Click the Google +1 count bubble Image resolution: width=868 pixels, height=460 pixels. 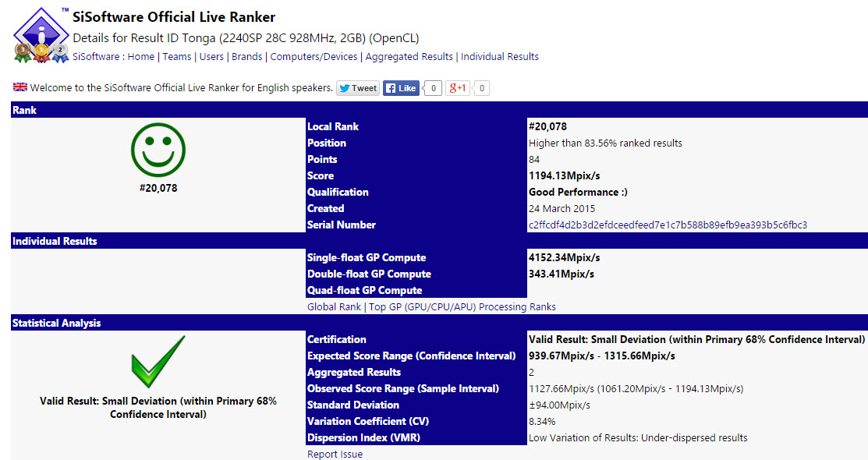pyautogui.click(x=481, y=88)
